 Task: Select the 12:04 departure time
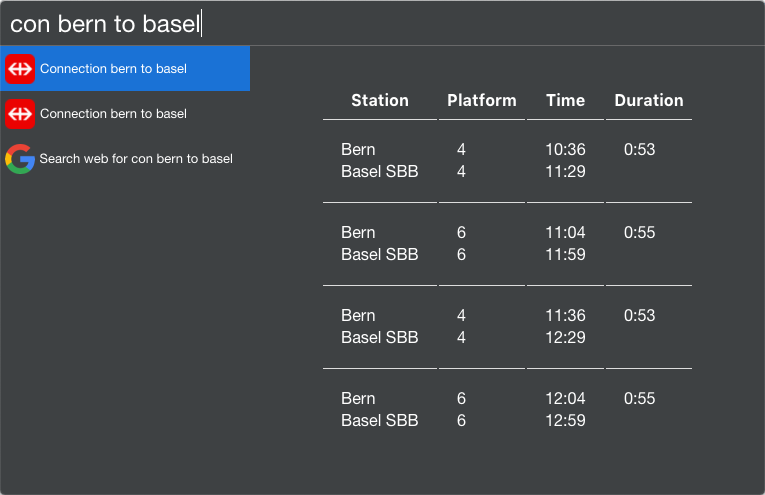point(565,399)
